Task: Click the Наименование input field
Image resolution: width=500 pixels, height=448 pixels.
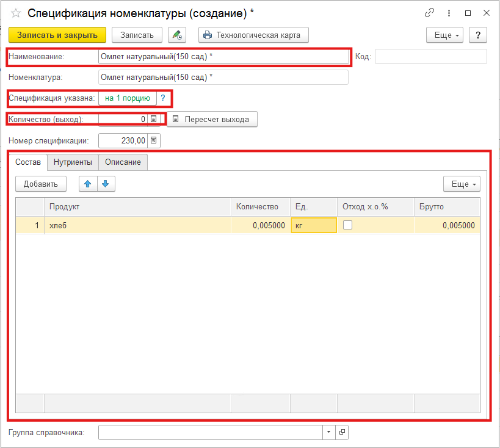Action: click(x=223, y=57)
